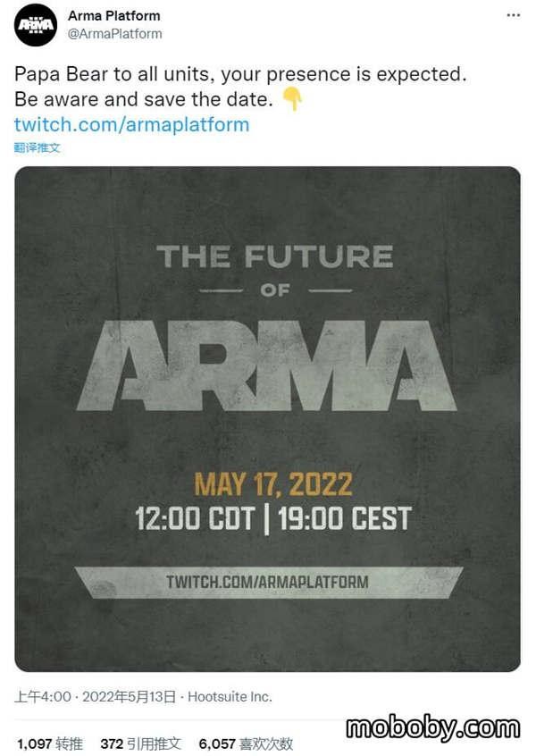536x756 pixels.
Task: Click the translate tweet link
Action: pos(38,147)
